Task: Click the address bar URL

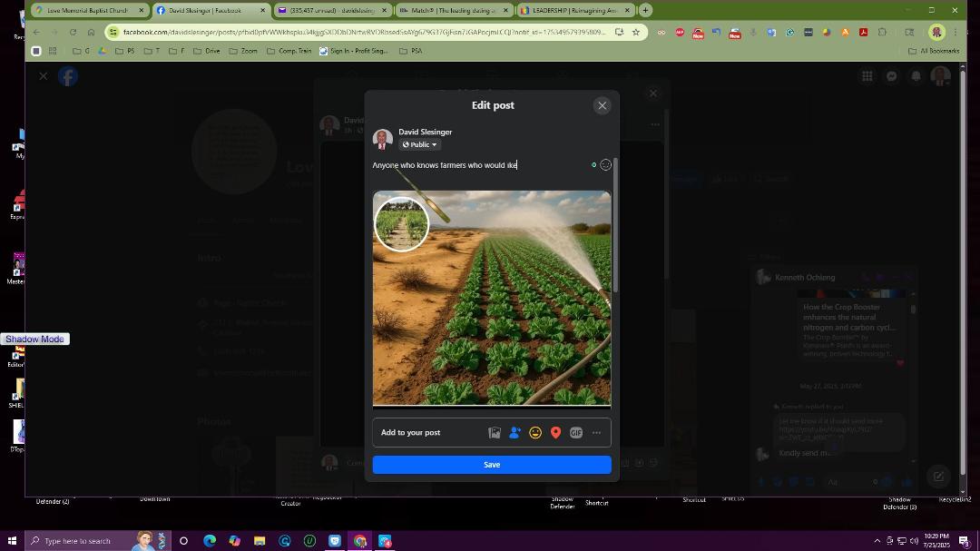Action: 364,32
